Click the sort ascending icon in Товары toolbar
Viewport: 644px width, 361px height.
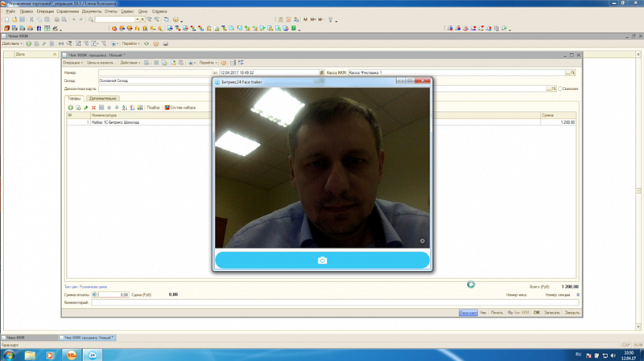pyautogui.click(x=125, y=108)
